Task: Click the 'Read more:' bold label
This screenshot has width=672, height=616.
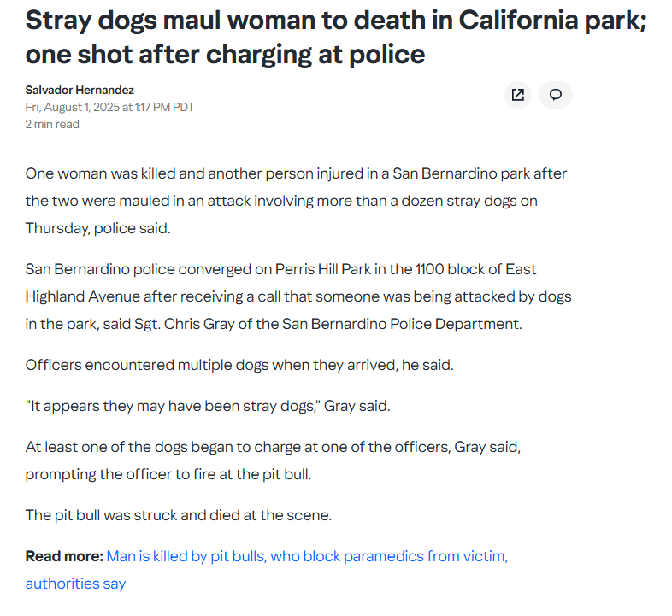Action: tap(64, 556)
